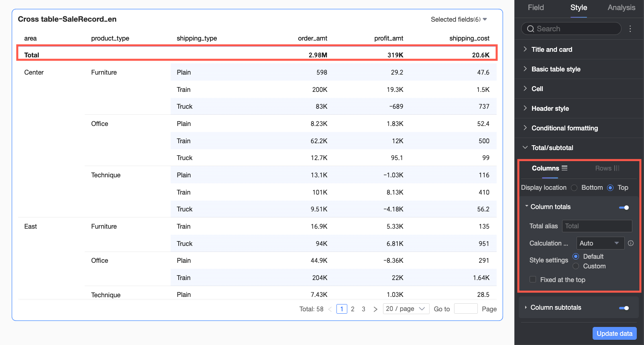
Task: Open the three-dot more options menu
Action: point(630,29)
